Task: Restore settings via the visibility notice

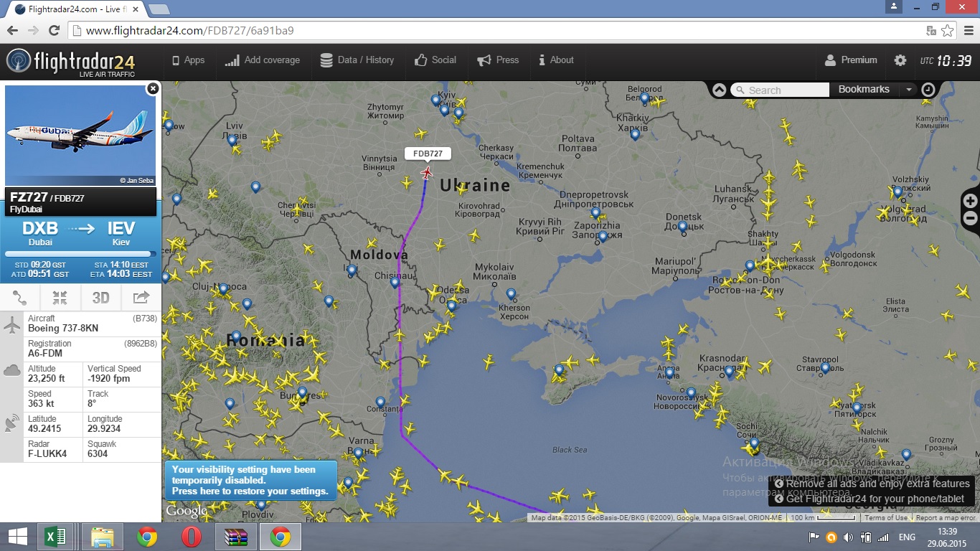Action: click(250, 481)
